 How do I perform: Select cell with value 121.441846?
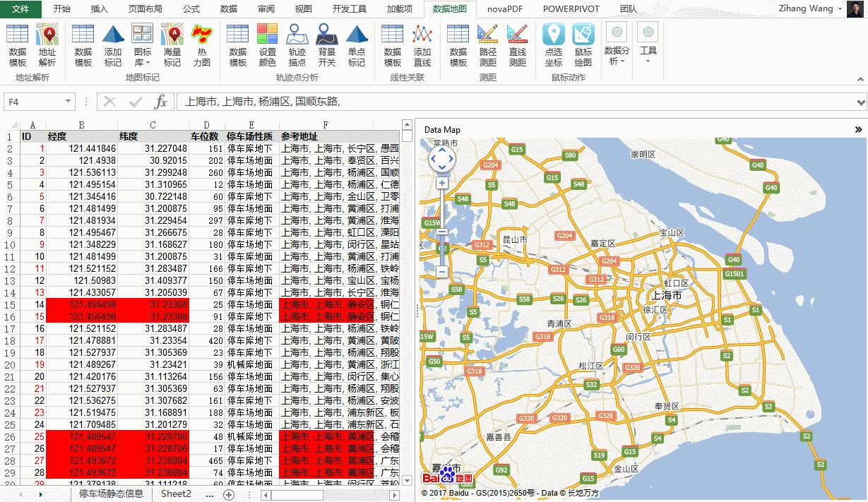pyautogui.click(x=81, y=149)
